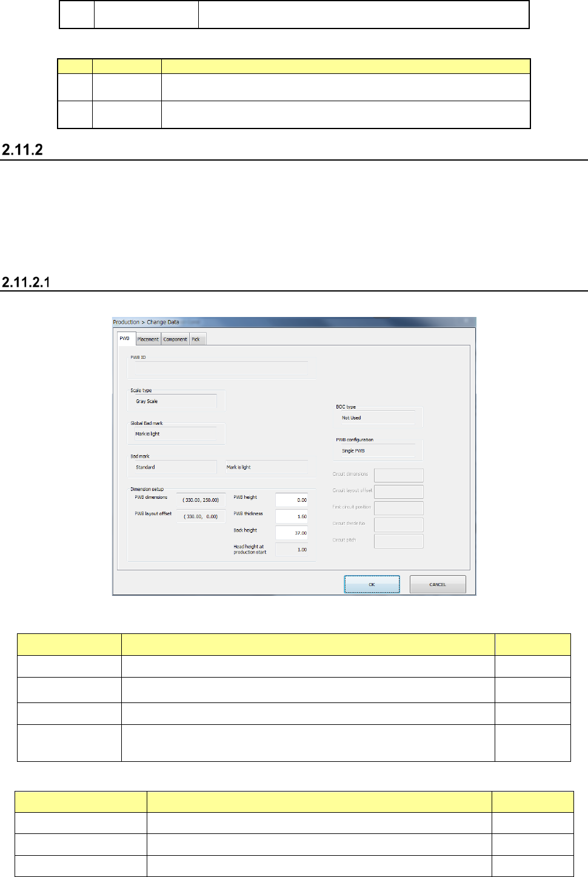Click the 'Dimension setup' group label
This screenshot has width=588, height=877.
[x=147, y=489]
